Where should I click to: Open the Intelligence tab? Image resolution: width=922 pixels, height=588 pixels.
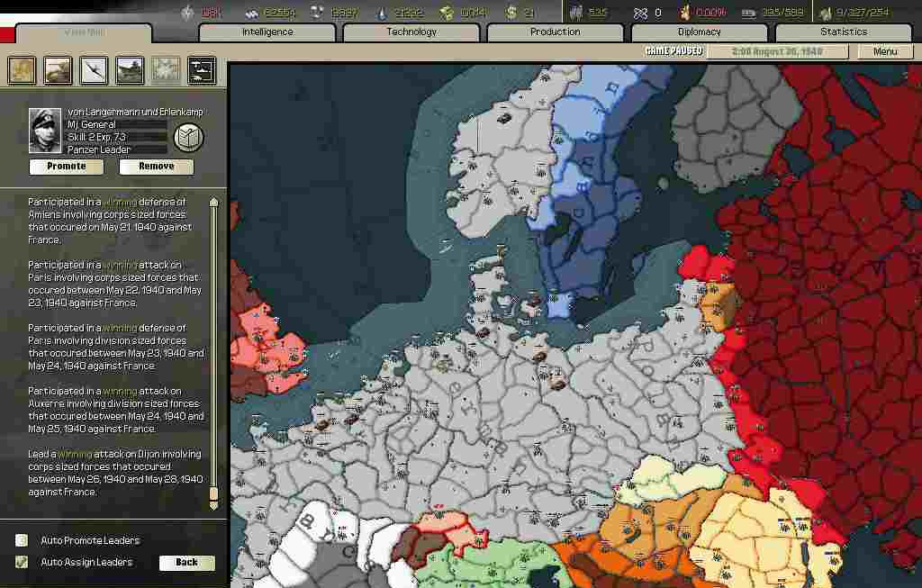tap(267, 32)
